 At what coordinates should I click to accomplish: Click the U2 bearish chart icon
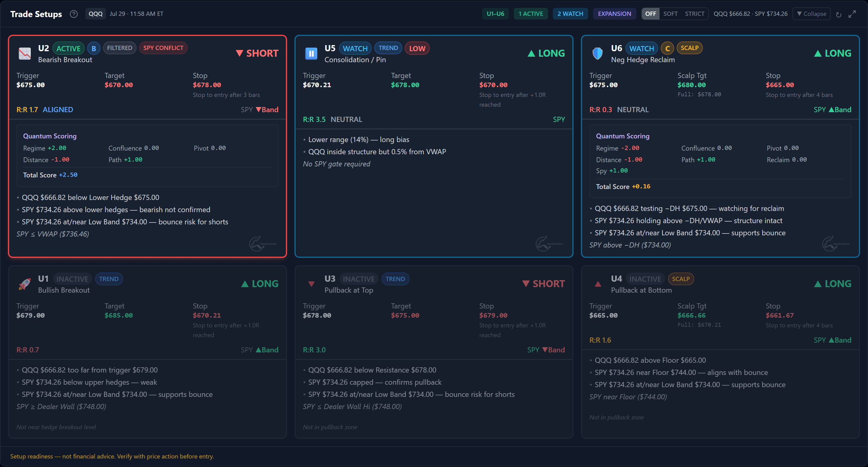pyautogui.click(x=25, y=54)
